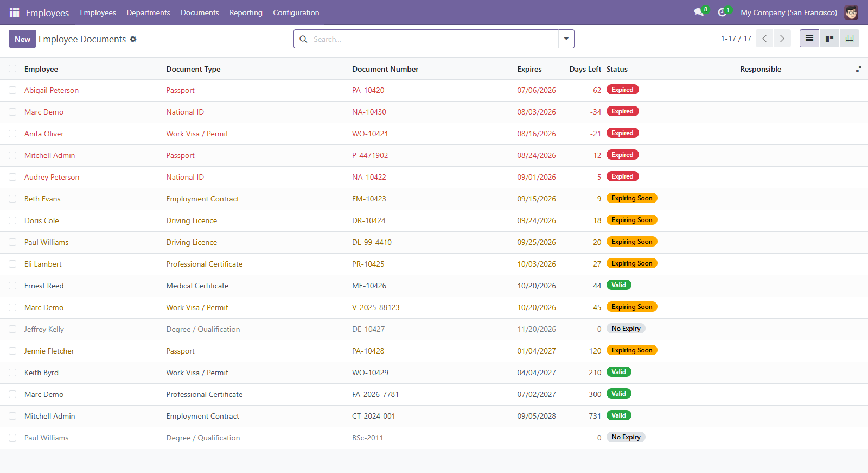Check the Beth Evans row checkbox
This screenshot has width=868, height=473.
tap(12, 199)
